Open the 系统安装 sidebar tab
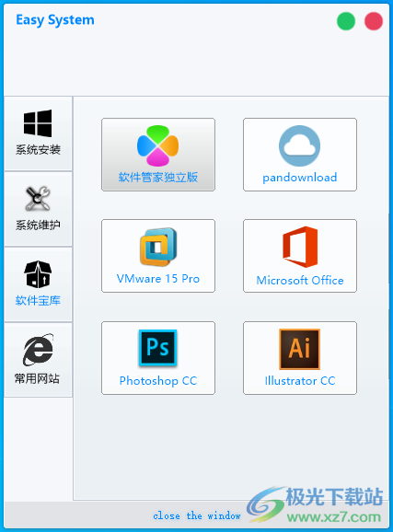Viewport: 393px width, 532px height. [x=38, y=133]
